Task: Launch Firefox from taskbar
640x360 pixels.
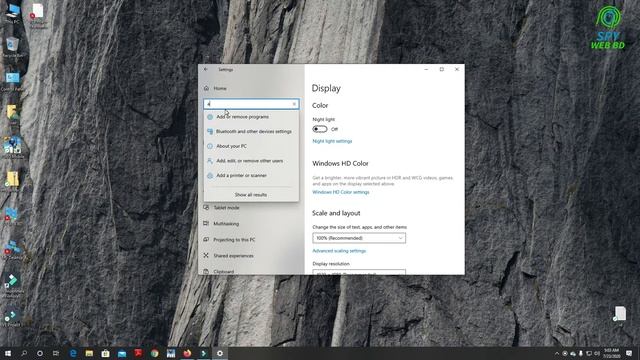Action: (187, 353)
